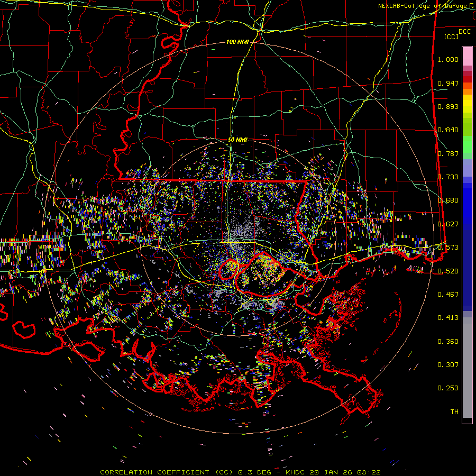Image resolution: width=476 pixels, height=476 pixels.
Task: Click the 0.253 scale value label
Action: point(448,388)
